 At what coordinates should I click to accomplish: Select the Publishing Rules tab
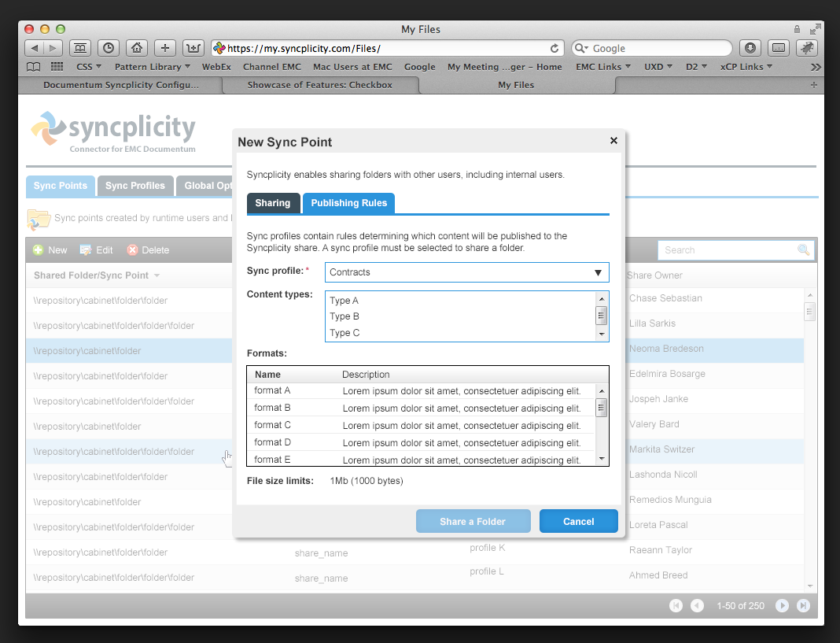coord(348,203)
